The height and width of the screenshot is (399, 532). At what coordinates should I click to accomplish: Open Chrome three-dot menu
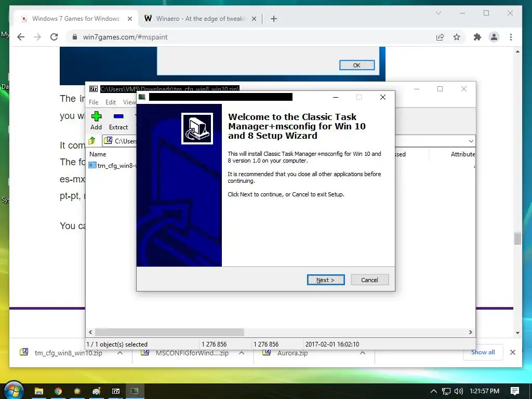click(x=511, y=37)
